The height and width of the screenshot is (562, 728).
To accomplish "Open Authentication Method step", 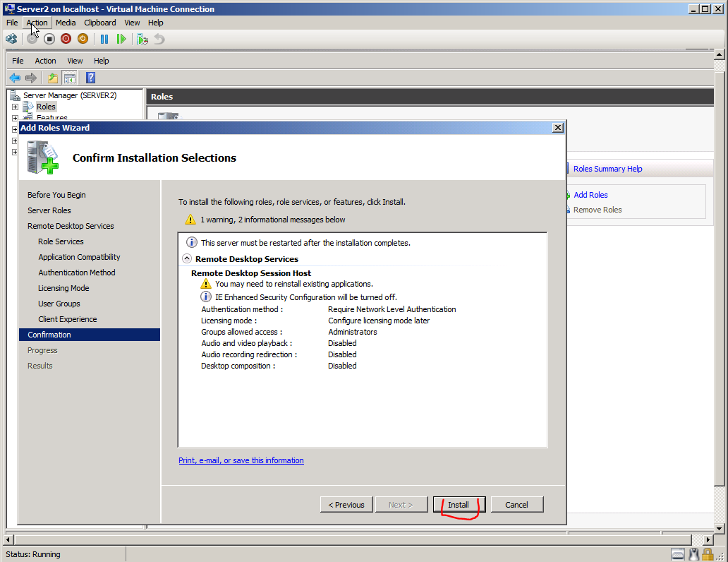I will click(x=77, y=273).
